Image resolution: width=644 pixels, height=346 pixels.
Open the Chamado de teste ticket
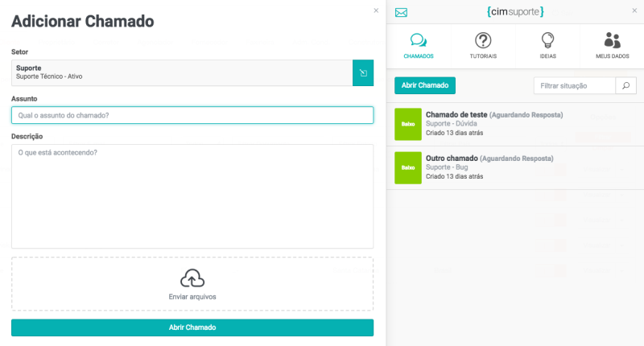(x=493, y=115)
